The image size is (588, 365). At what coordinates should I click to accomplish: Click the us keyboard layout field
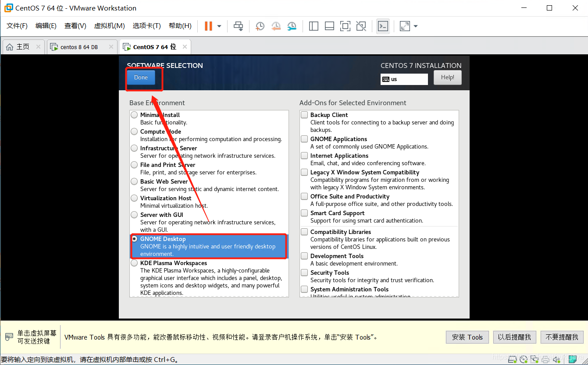click(404, 79)
